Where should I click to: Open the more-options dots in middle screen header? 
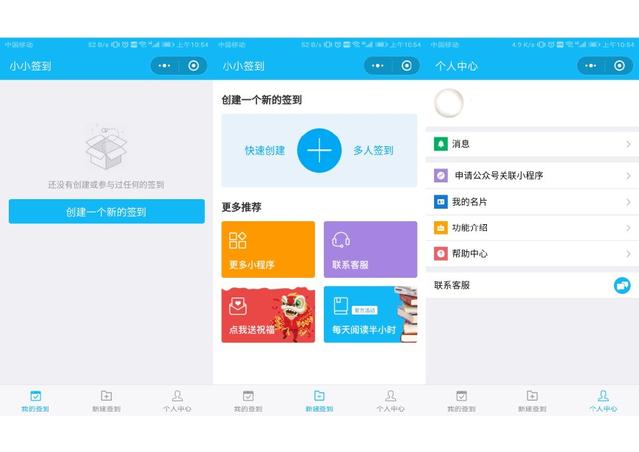[x=377, y=66]
